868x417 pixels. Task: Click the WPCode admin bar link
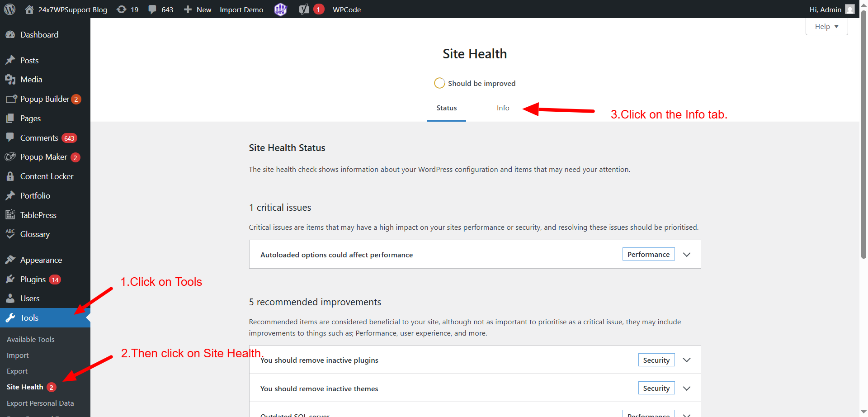click(347, 9)
